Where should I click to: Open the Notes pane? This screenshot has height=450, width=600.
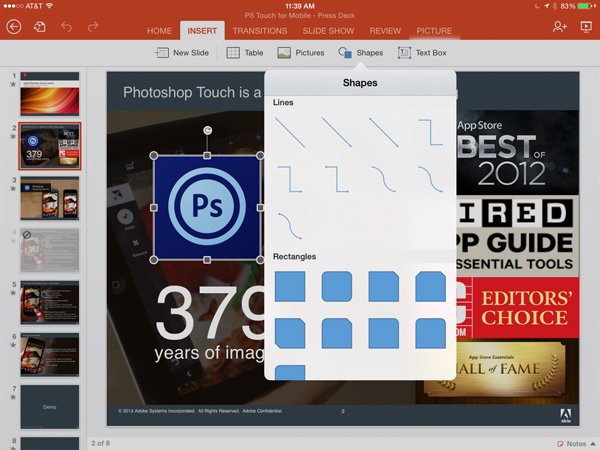(576, 444)
